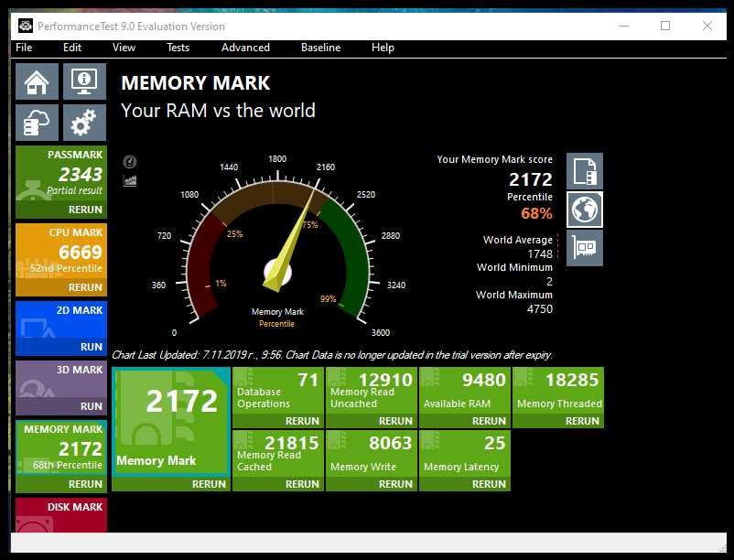734x560 pixels.
Task: Minimize the PerformanceTest window
Action: (x=624, y=26)
